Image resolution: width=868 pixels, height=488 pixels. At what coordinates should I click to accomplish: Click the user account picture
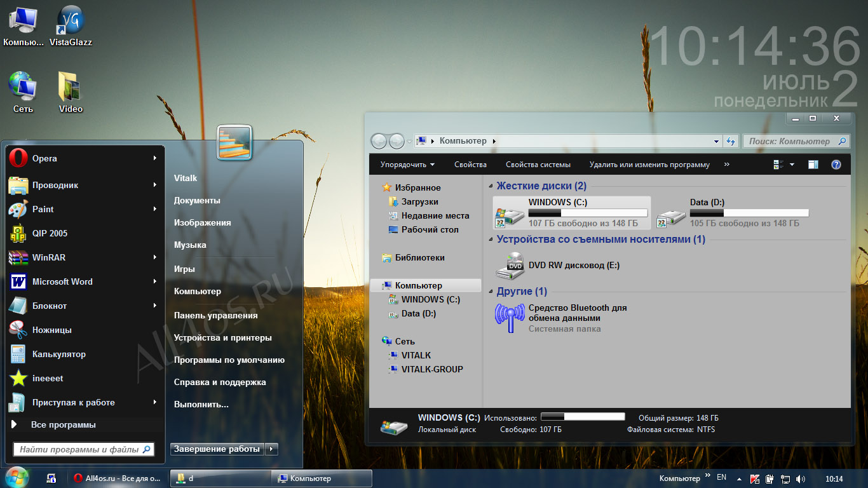[x=234, y=142]
